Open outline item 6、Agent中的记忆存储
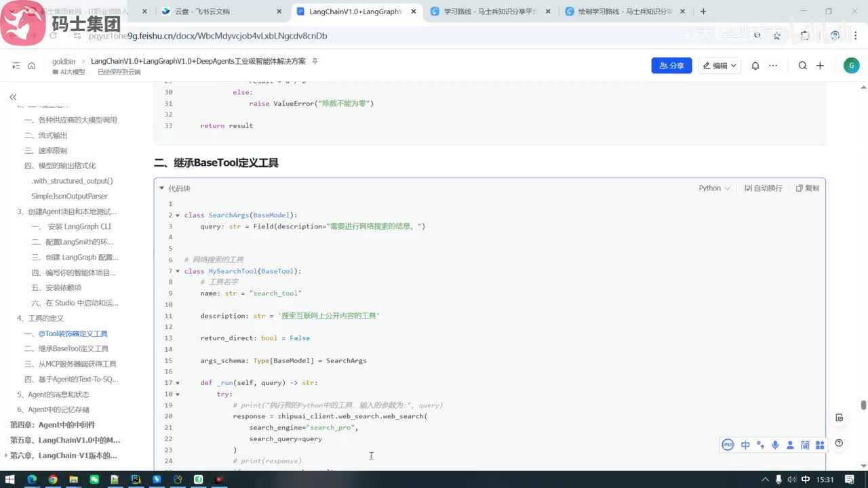Viewport: 868px width, 488px height. click(x=53, y=409)
